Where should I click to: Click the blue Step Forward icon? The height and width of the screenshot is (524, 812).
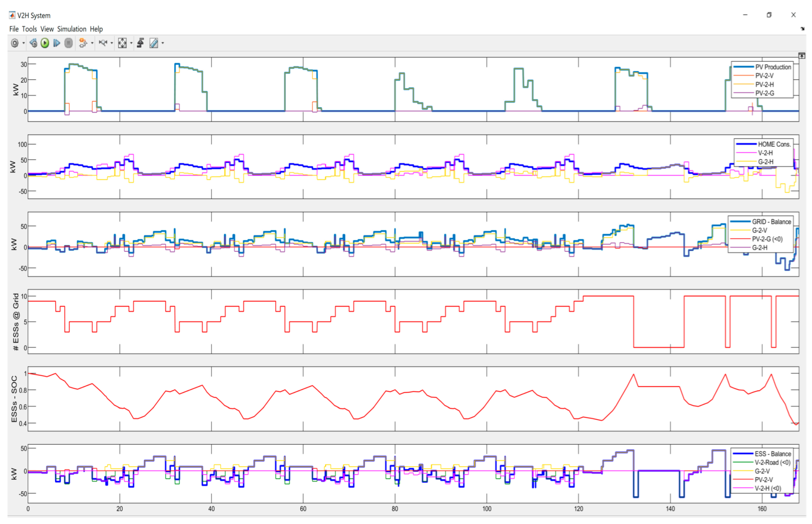point(57,43)
